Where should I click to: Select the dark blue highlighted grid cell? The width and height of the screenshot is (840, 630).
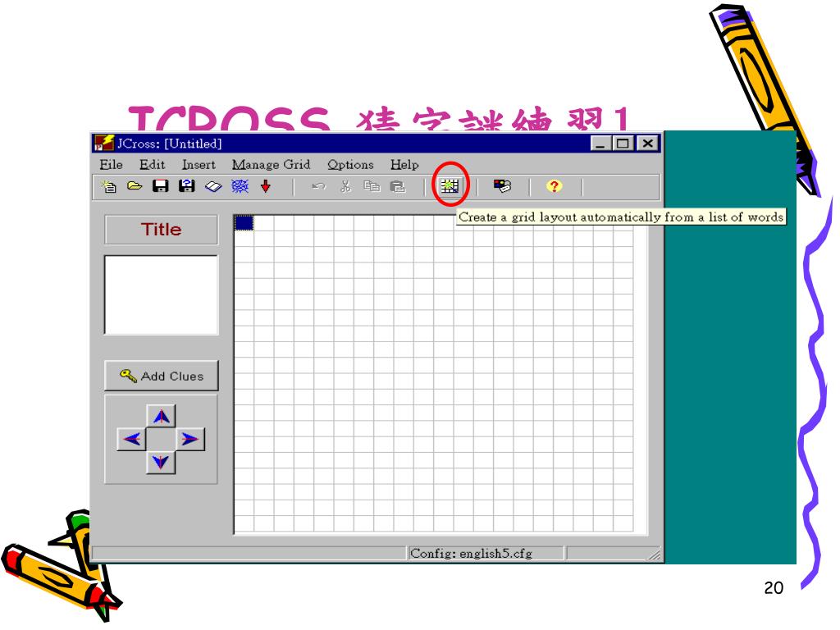(244, 223)
